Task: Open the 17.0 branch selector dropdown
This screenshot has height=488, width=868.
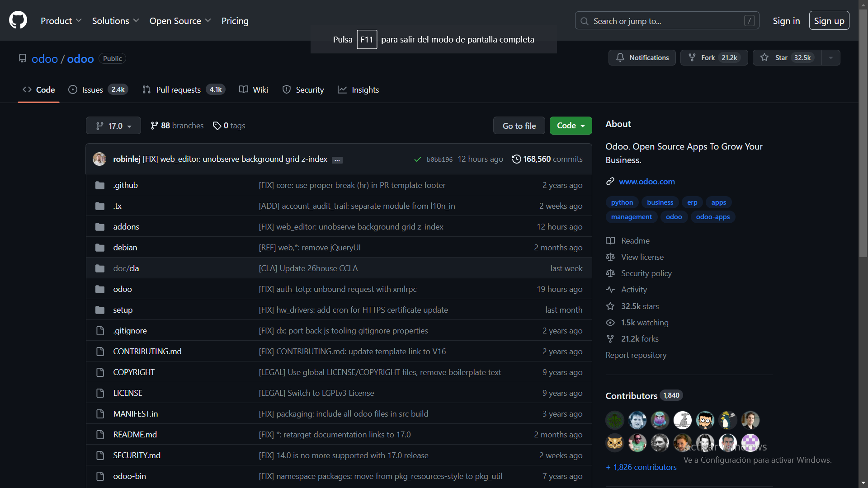Action: 113,126
